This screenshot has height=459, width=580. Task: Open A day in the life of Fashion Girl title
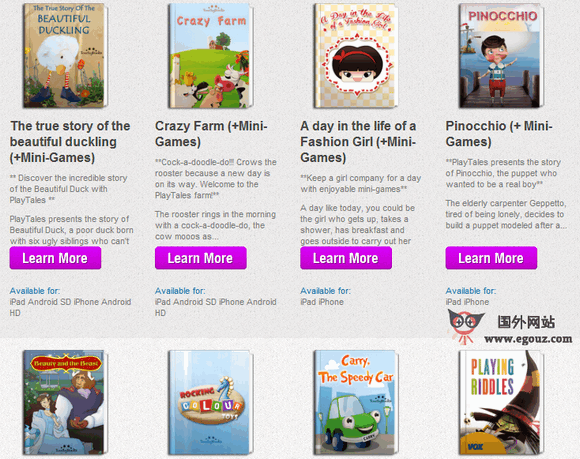click(x=358, y=142)
